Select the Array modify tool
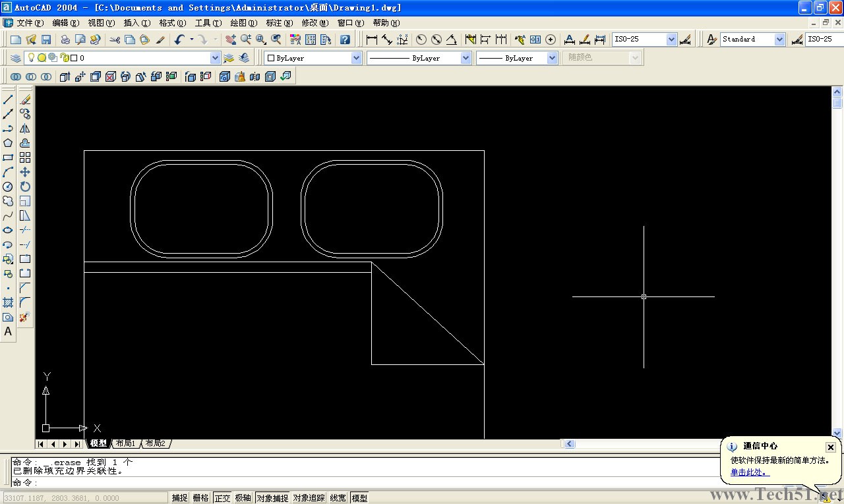Viewport: 844px width, 504px height. 25,157
